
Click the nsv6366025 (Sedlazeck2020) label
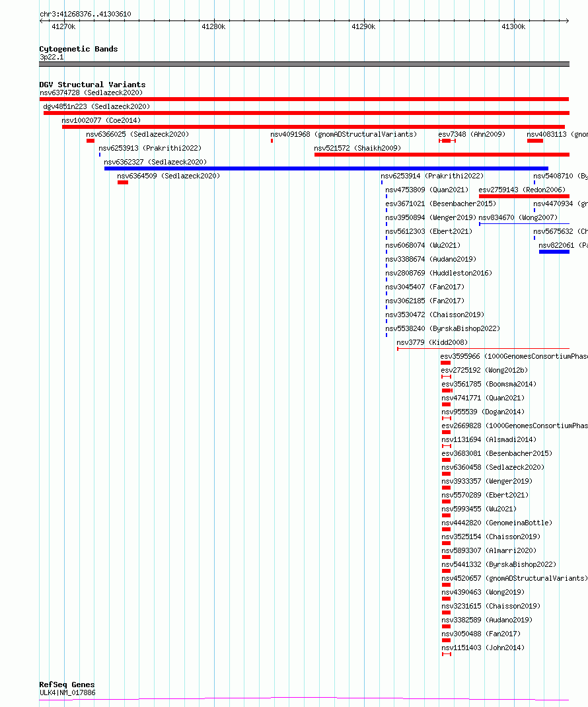coord(137,134)
